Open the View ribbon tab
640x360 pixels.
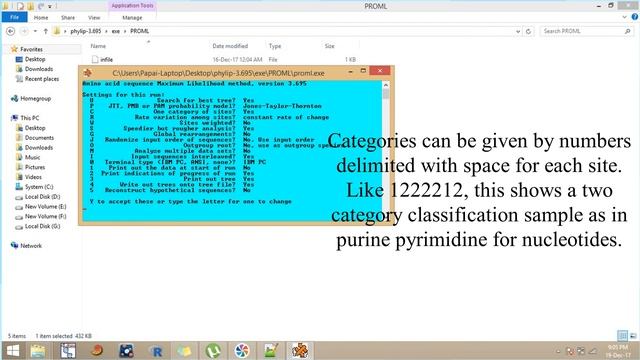94,18
